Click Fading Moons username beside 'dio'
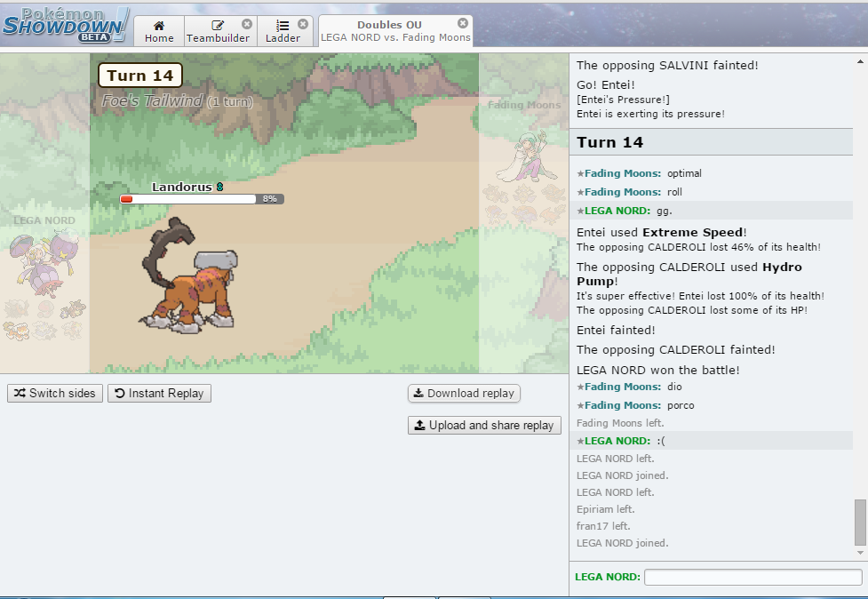Image resolution: width=868 pixels, height=599 pixels. (x=622, y=387)
